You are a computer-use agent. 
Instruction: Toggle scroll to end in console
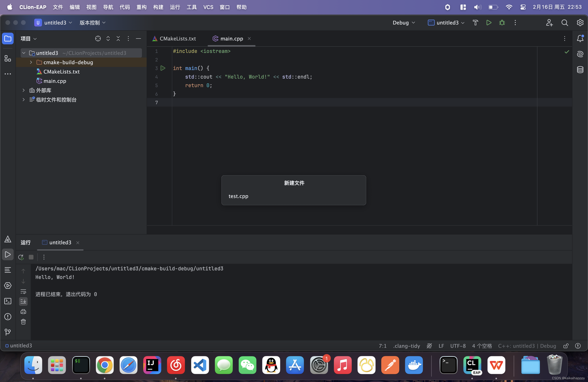pos(23,301)
